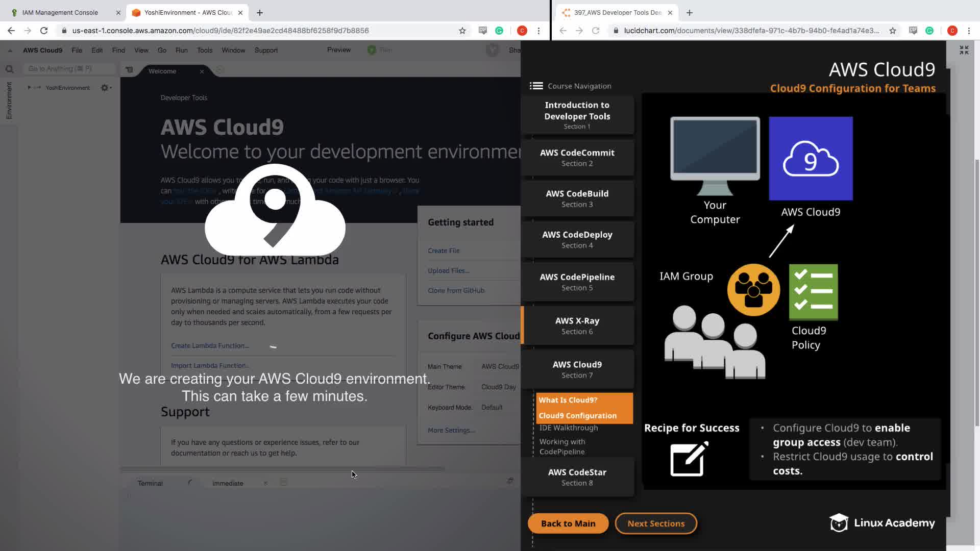This screenshot has width=980, height=551.
Task: Open the Keyboard Mode Default dropdown
Action: click(492, 408)
